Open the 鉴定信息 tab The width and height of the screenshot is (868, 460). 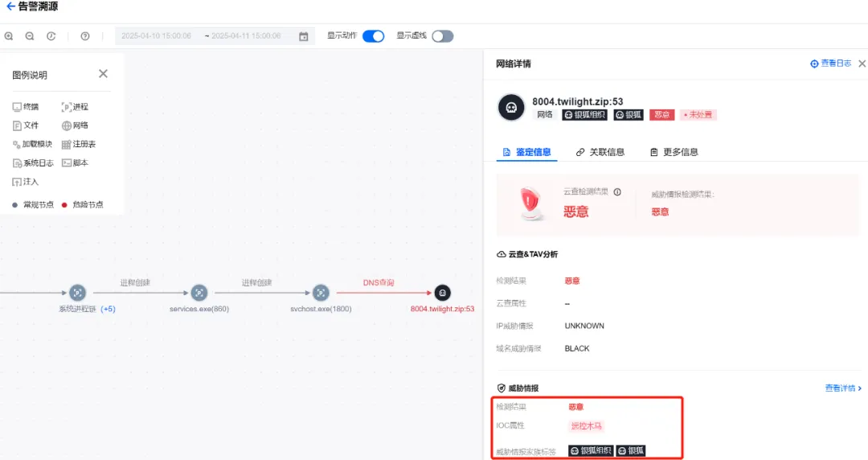point(526,152)
